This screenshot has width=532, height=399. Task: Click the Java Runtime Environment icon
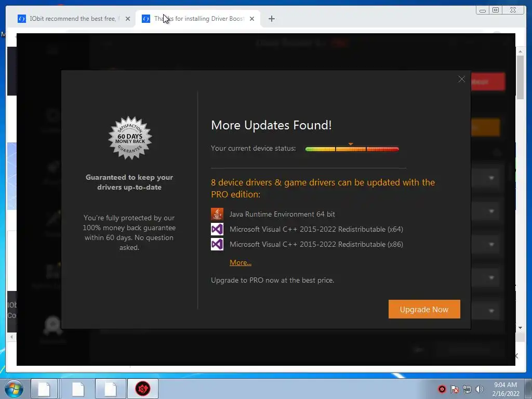(x=217, y=214)
